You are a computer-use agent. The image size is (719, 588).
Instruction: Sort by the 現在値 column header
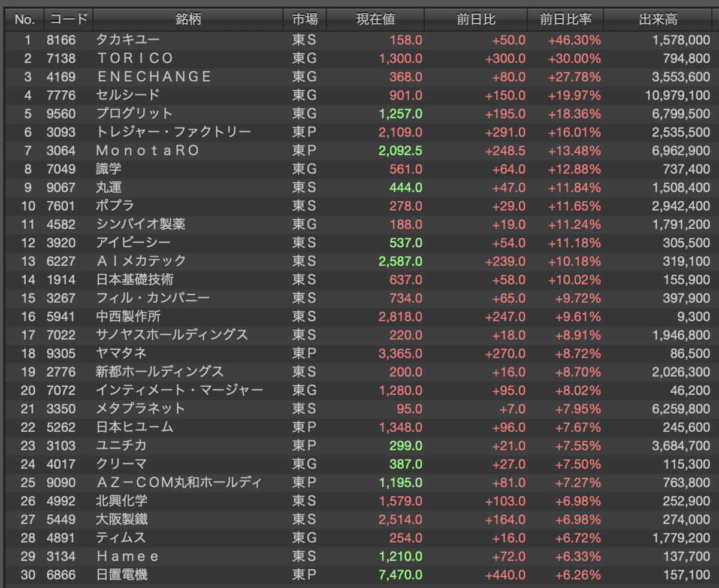click(376, 20)
